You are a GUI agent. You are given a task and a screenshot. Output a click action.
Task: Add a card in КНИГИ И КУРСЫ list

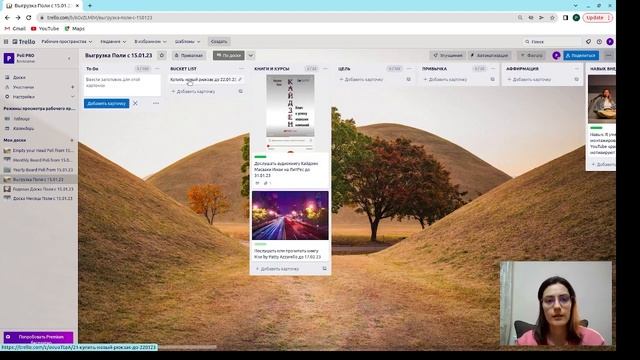click(x=278, y=269)
